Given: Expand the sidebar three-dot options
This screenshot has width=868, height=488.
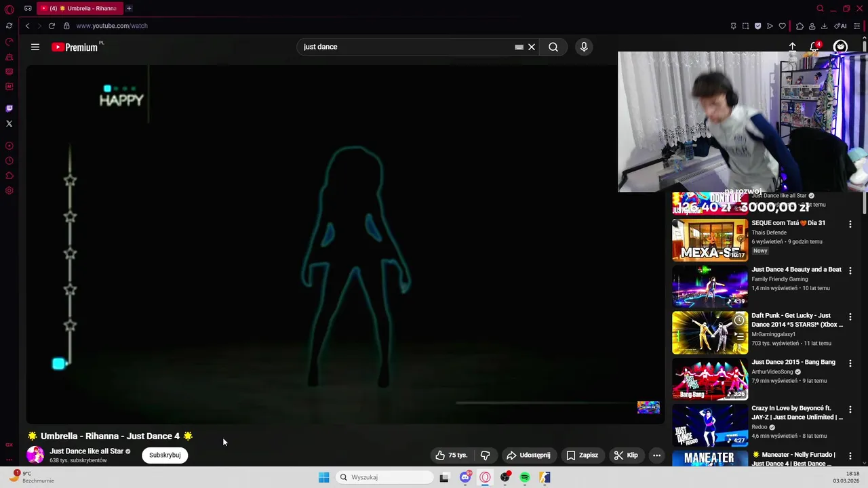Looking at the screenshot, I should click(9, 459).
